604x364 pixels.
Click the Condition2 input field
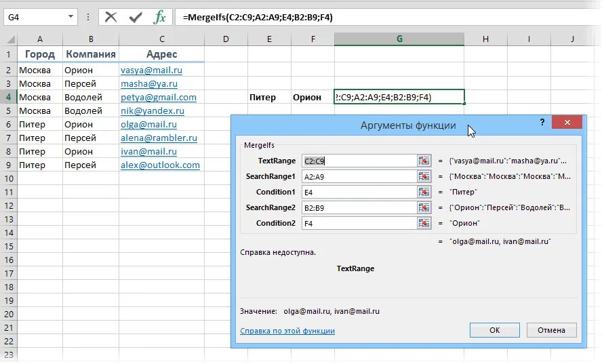click(x=359, y=223)
